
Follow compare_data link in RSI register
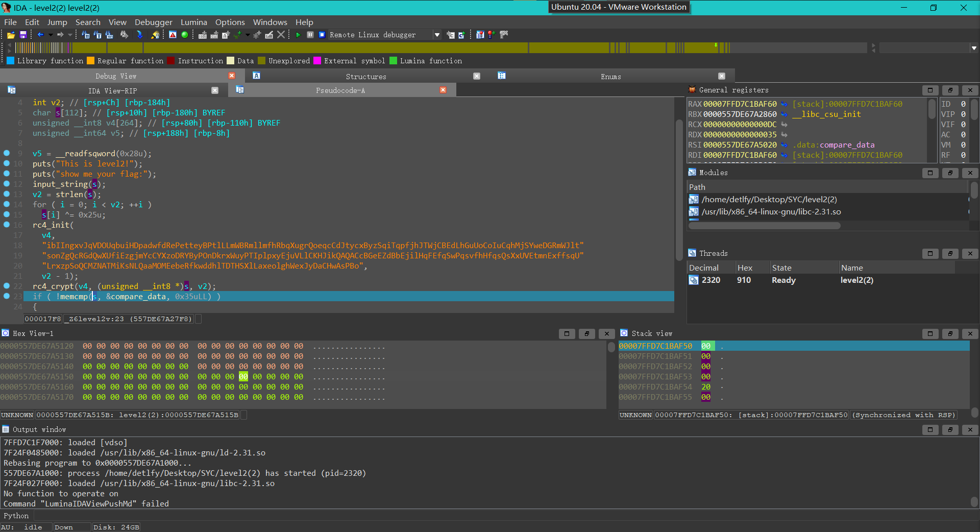[847, 145]
